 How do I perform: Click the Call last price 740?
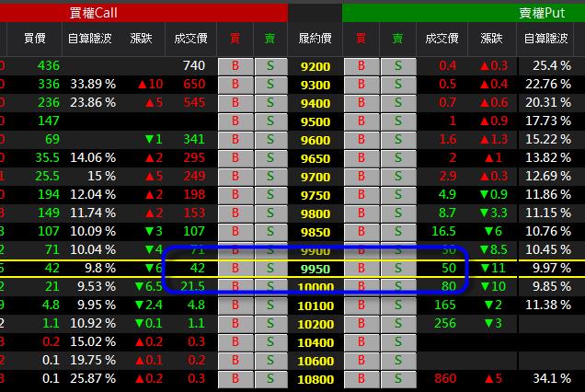point(194,65)
